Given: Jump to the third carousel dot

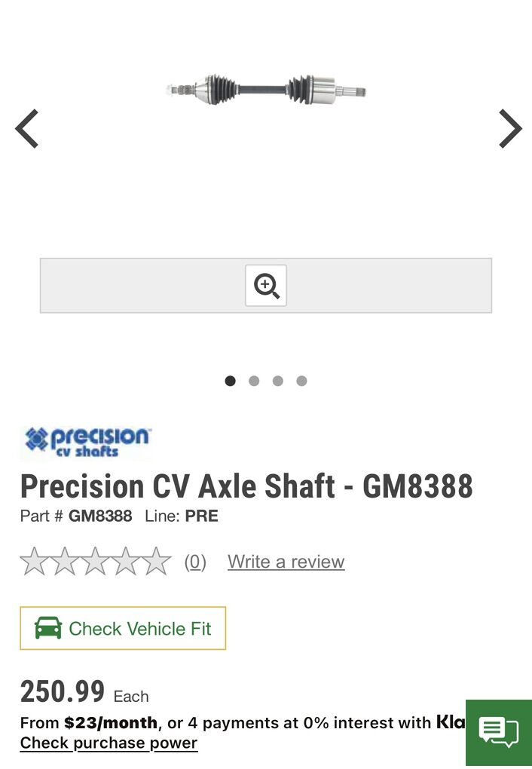Looking at the screenshot, I should tap(278, 381).
